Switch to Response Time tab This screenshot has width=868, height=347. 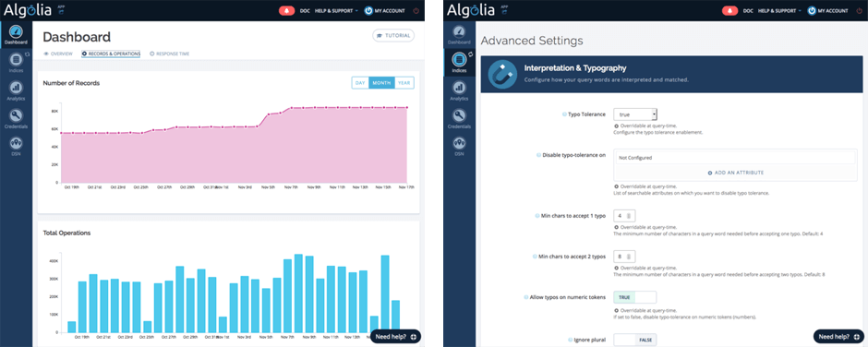[169, 54]
